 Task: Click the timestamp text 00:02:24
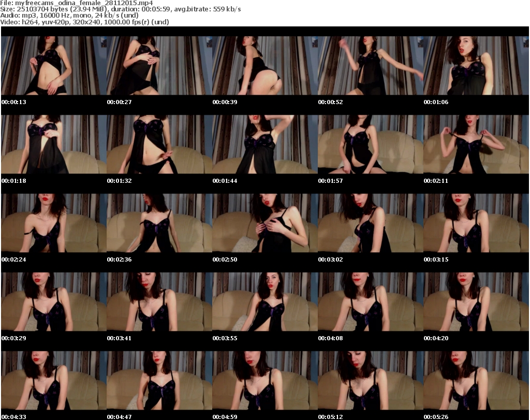point(14,259)
